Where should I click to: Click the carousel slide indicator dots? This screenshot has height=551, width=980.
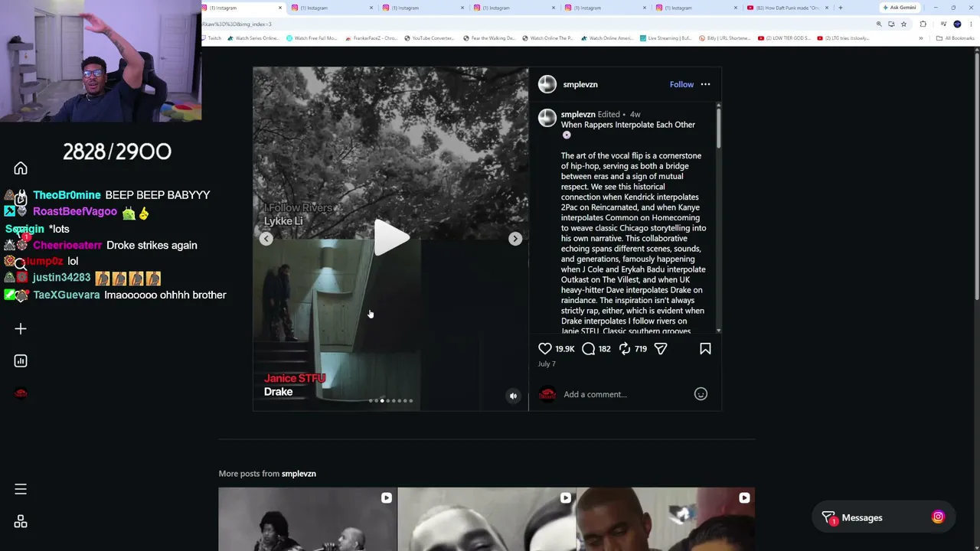coord(390,400)
